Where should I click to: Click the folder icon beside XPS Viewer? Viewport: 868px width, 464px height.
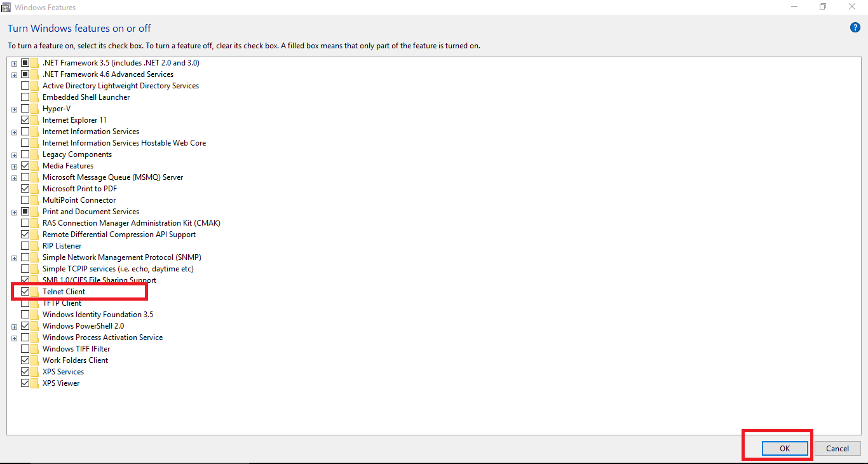[35, 383]
